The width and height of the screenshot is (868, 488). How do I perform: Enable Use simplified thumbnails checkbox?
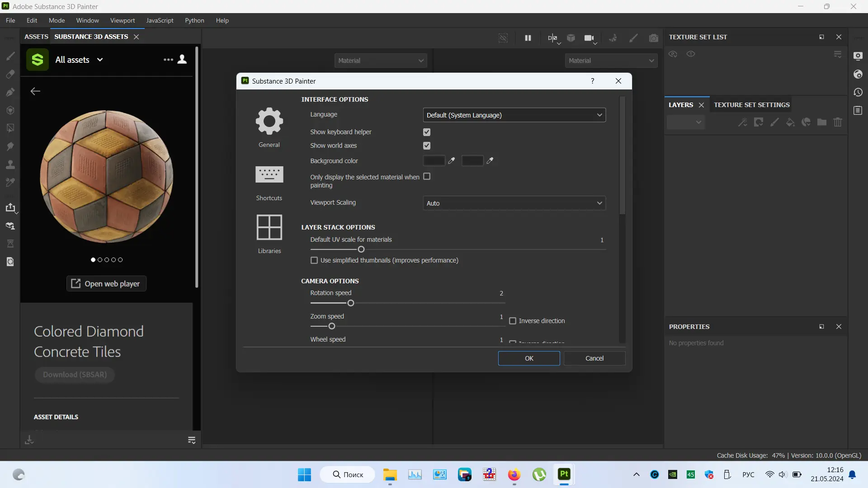[x=314, y=260]
